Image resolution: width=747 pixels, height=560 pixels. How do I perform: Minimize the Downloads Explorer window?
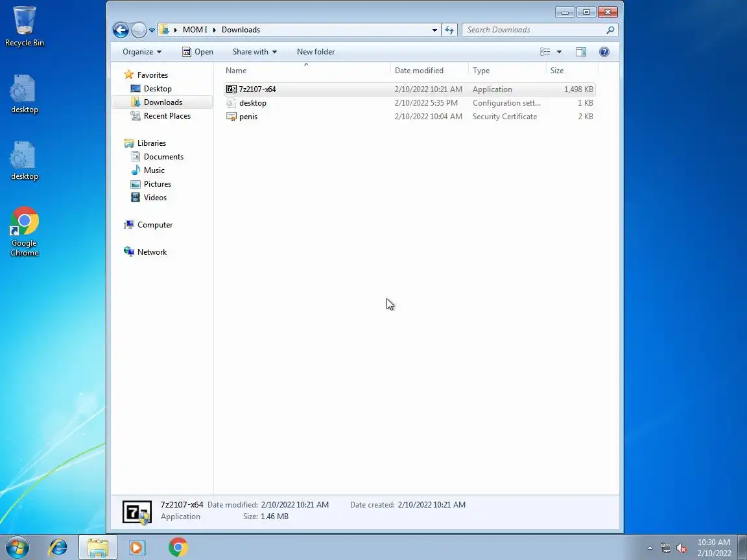565,12
